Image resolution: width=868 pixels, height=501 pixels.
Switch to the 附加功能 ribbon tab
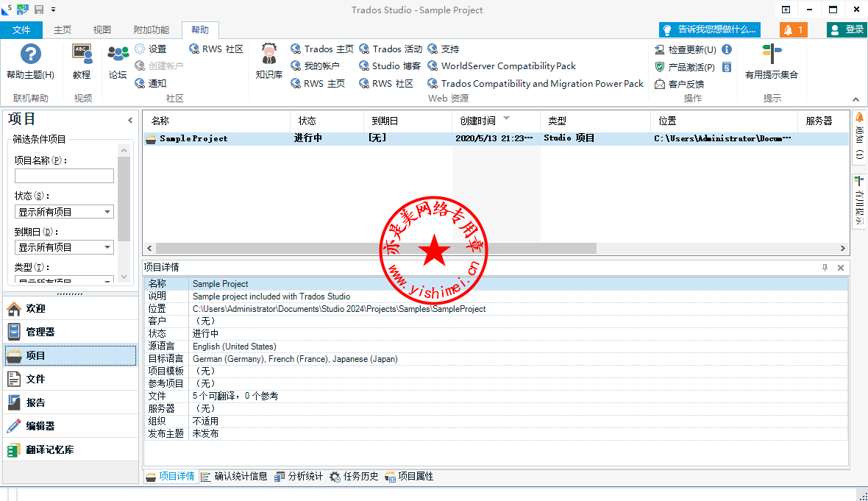click(x=152, y=30)
